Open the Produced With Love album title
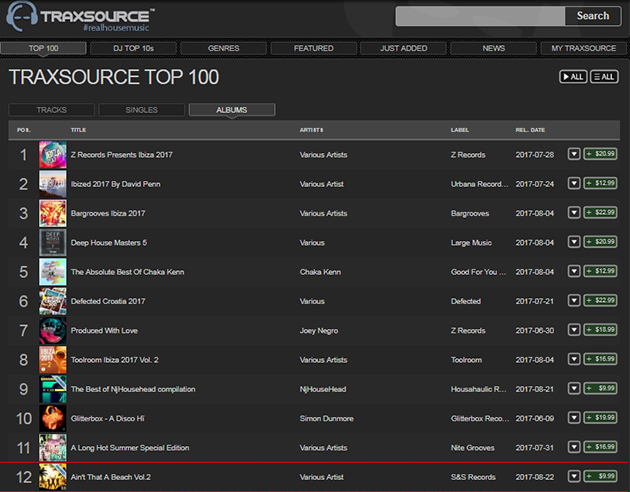630x492 pixels. [x=104, y=331]
